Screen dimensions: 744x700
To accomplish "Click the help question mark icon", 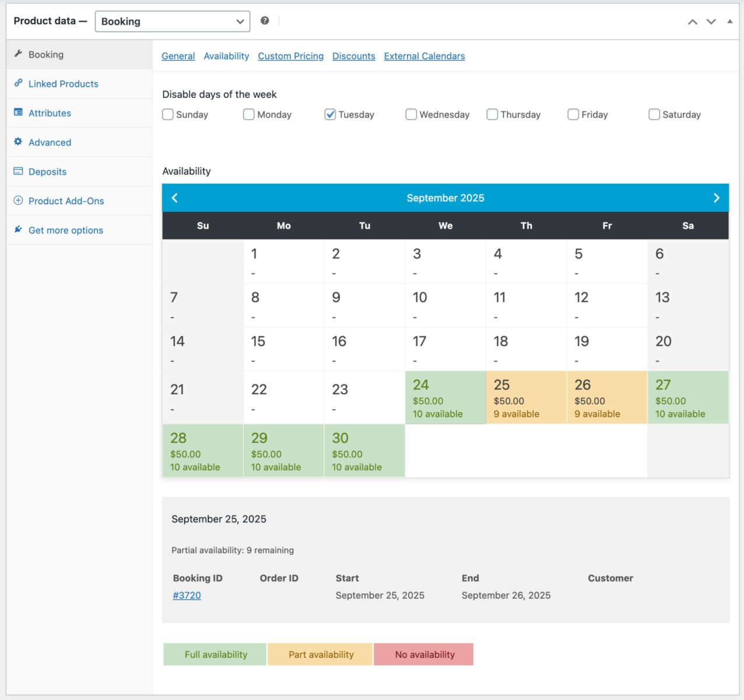I will pyautogui.click(x=265, y=20).
